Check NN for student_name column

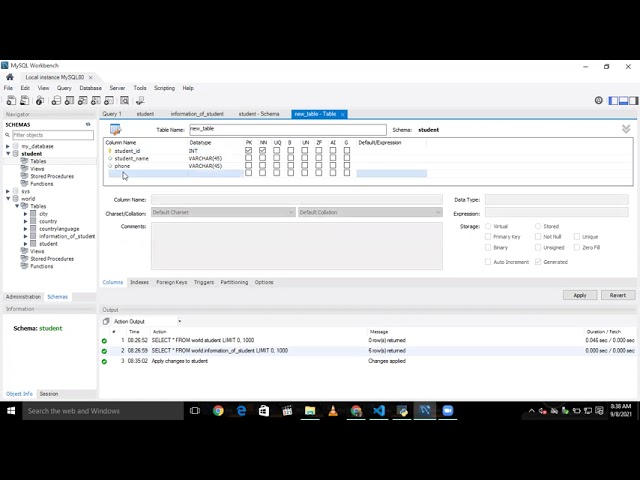(262, 158)
